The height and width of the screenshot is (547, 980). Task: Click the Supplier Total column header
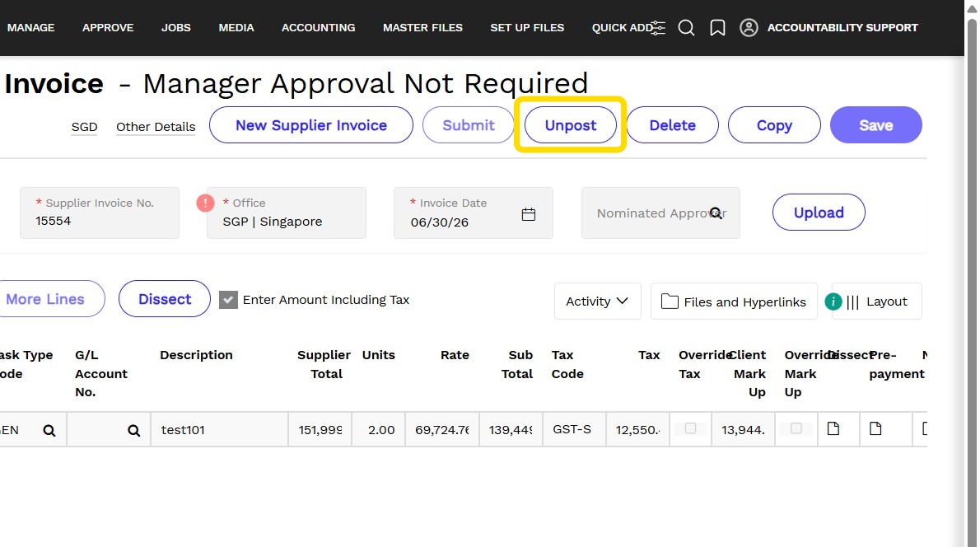click(324, 364)
